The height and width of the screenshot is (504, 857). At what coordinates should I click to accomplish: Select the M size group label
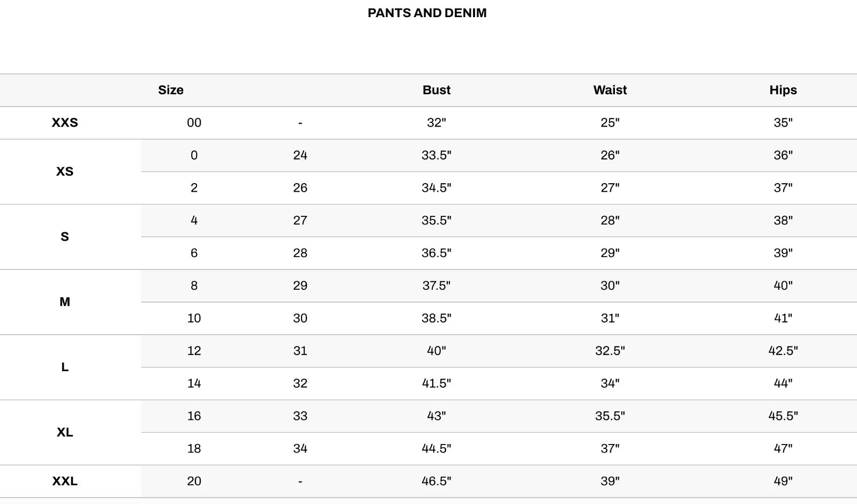(65, 302)
